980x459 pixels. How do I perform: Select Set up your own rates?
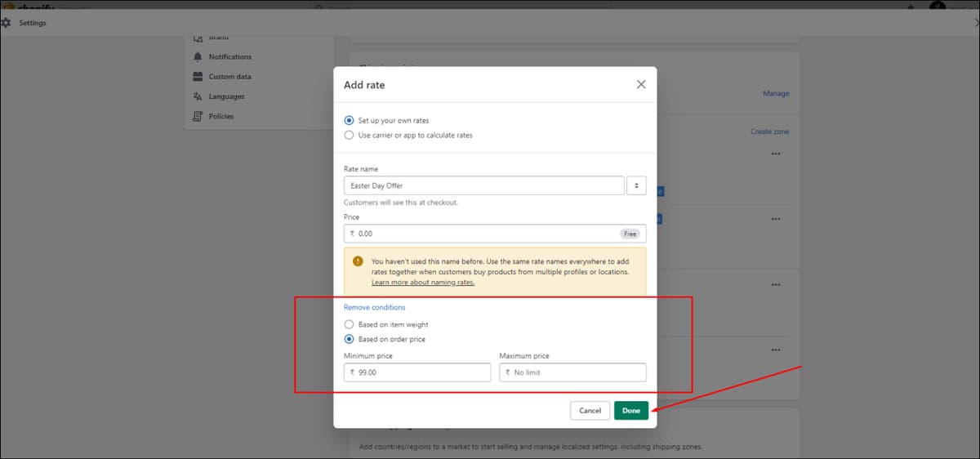click(x=350, y=120)
